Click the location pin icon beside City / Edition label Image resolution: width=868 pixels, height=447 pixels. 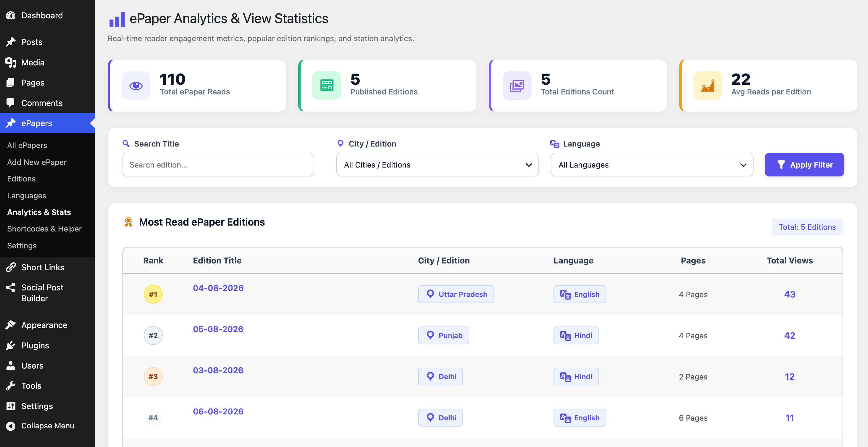pyautogui.click(x=340, y=144)
